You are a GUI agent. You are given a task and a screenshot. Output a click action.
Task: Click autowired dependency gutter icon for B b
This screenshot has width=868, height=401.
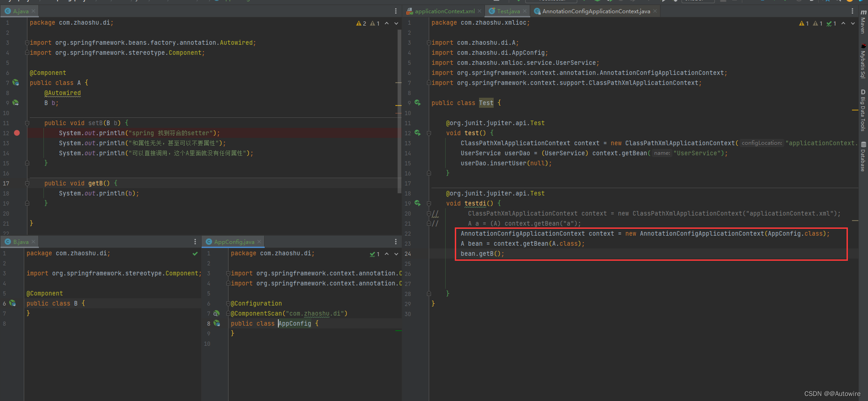point(16,103)
